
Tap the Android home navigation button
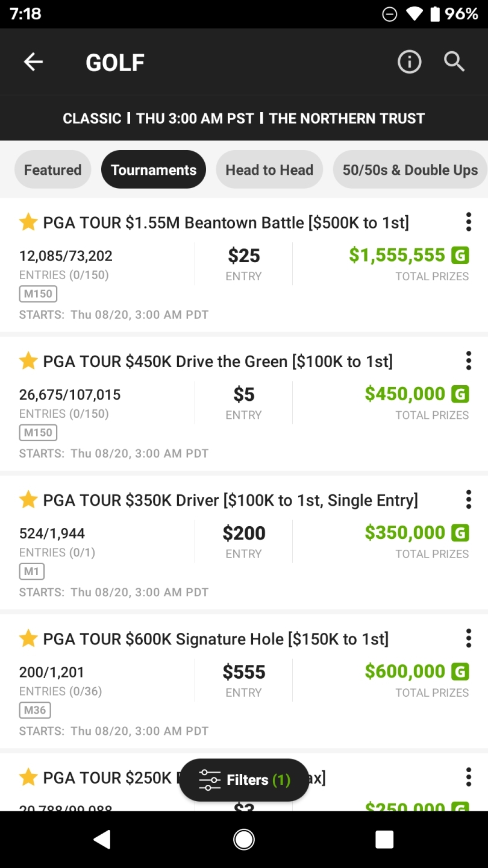tap(244, 839)
